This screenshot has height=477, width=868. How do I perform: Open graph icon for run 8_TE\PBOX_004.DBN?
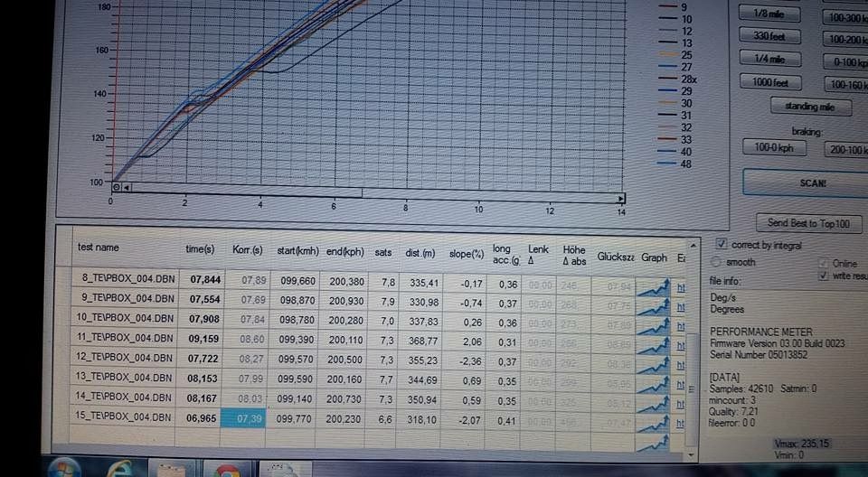click(x=653, y=285)
